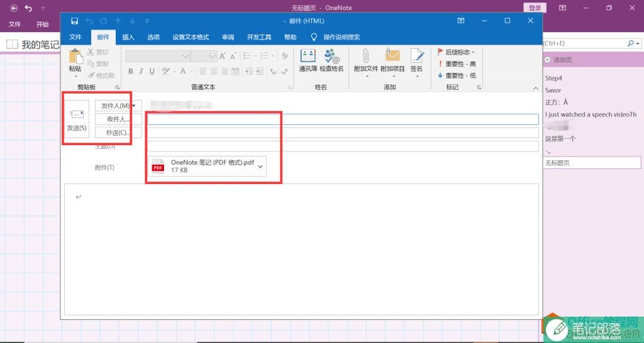The height and width of the screenshot is (343, 644).
Task: Click the Paste icon in clipboard group
Action: 75,57
